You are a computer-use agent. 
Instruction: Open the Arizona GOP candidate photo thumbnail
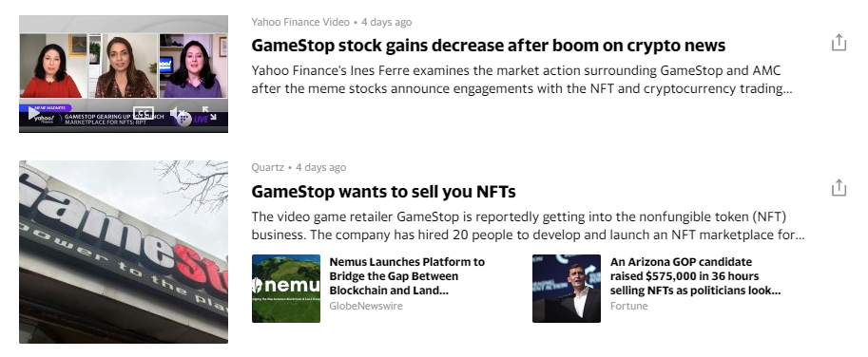coord(567,289)
